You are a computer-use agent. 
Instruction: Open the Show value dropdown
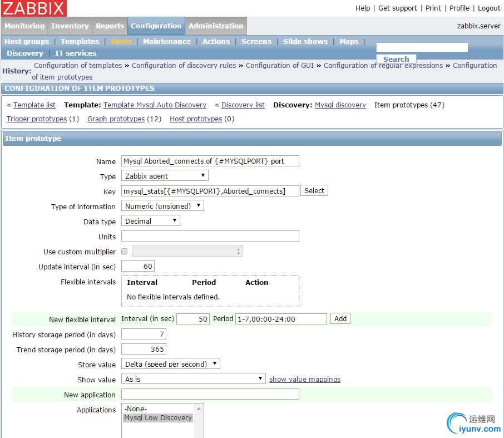193,379
